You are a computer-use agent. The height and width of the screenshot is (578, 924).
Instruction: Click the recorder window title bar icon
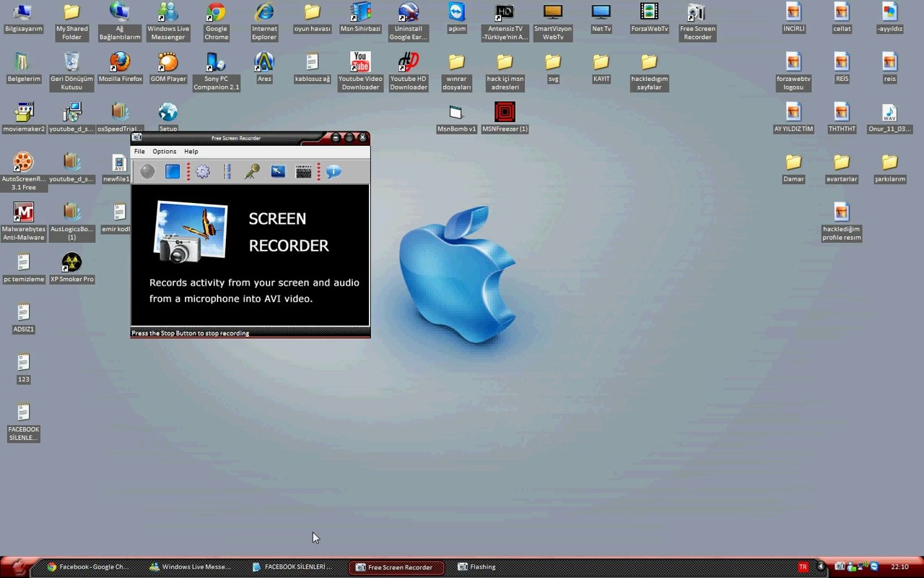click(137, 137)
